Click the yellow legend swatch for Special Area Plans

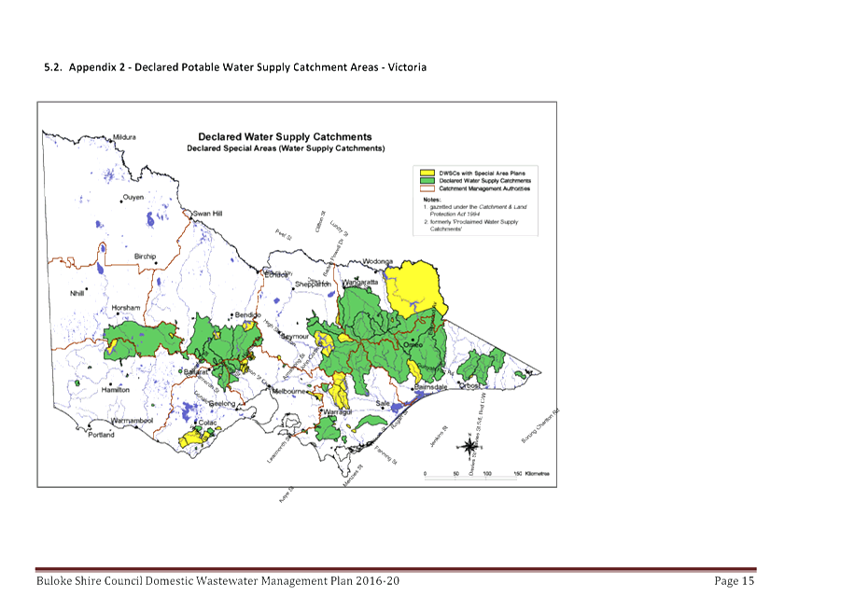(427, 173)
